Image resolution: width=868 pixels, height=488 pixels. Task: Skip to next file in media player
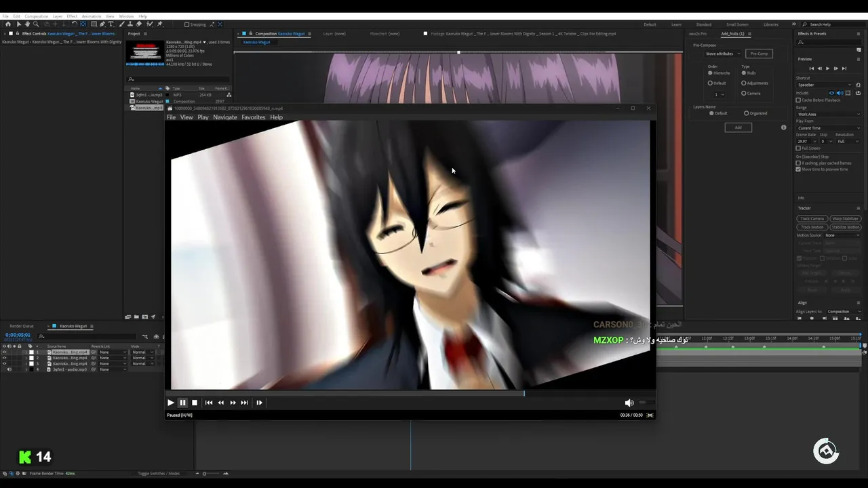click(x=245, y=403)
